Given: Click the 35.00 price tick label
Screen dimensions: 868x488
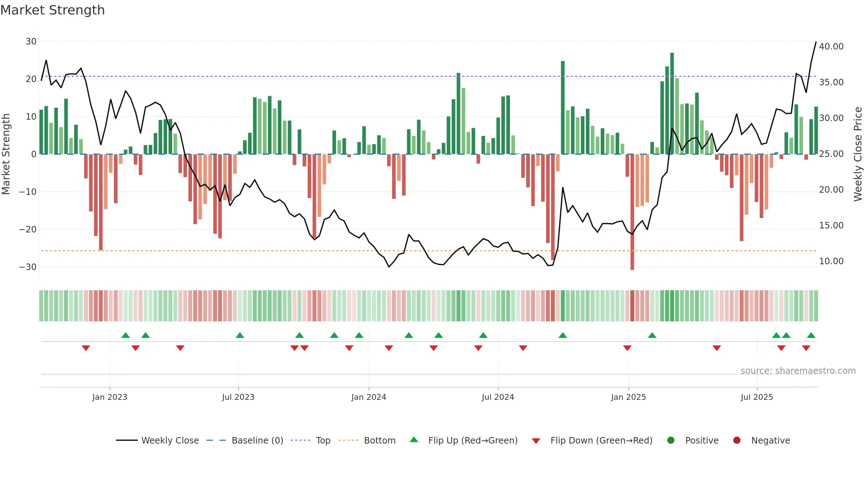Looking at the screenshot, I should pos(831,82).
